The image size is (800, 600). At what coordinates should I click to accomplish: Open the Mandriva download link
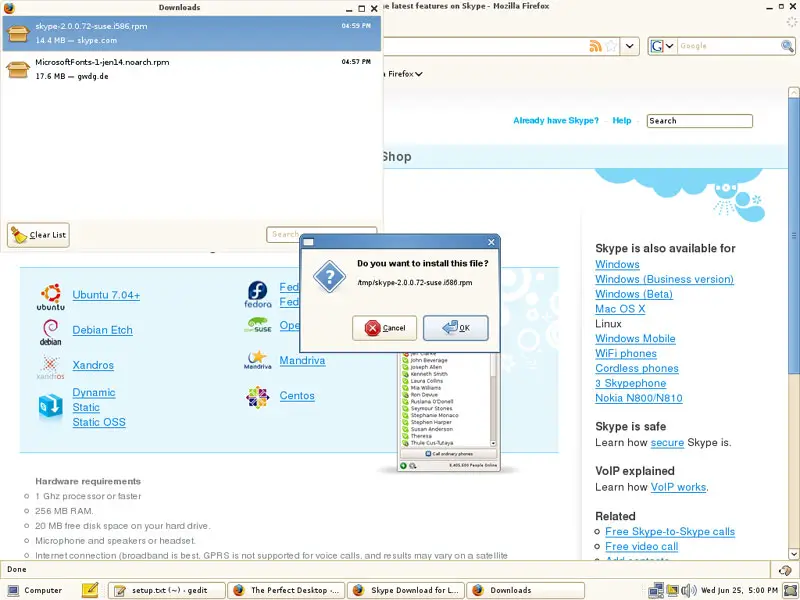(303, 361)
